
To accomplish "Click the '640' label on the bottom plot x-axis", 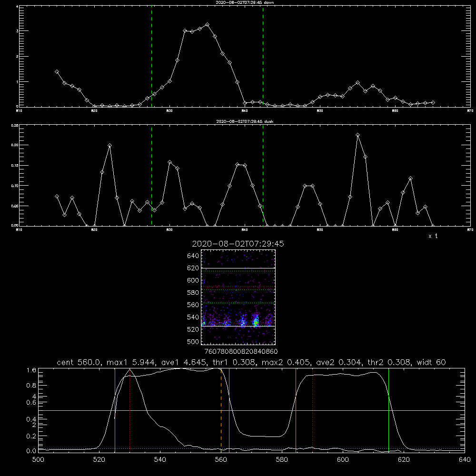I will [x=465, y=460].
